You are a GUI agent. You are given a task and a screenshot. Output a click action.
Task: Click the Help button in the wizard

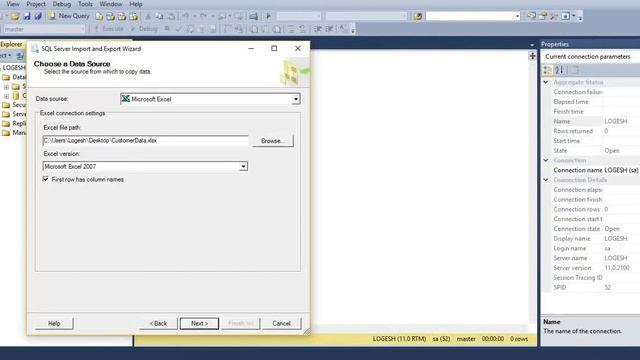[54, 324]
